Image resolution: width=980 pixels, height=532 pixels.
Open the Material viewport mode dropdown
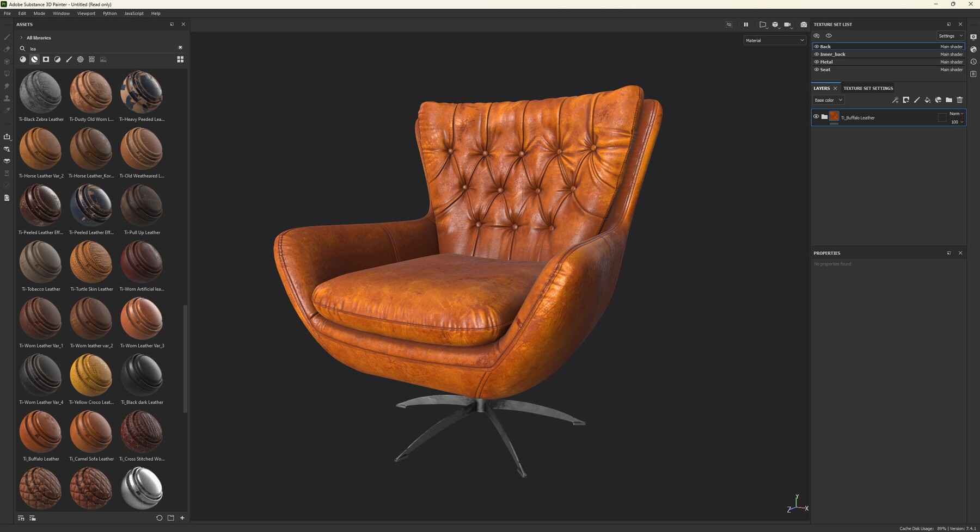(774, 40)
